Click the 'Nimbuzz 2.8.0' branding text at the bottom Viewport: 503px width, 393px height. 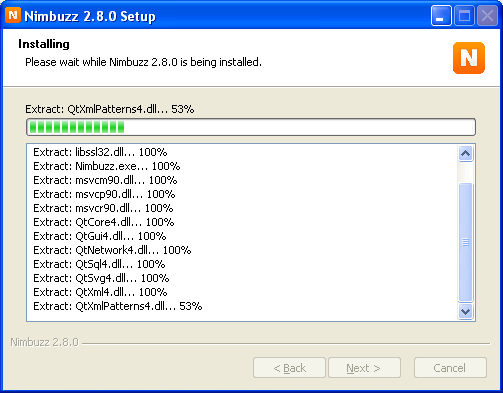[45, 342]
